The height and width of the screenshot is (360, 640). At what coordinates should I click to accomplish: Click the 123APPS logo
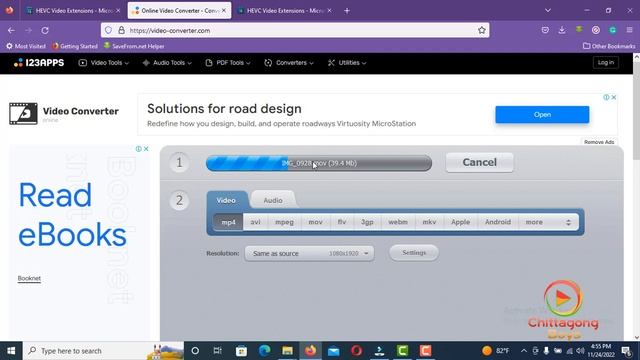click(39, 63)
